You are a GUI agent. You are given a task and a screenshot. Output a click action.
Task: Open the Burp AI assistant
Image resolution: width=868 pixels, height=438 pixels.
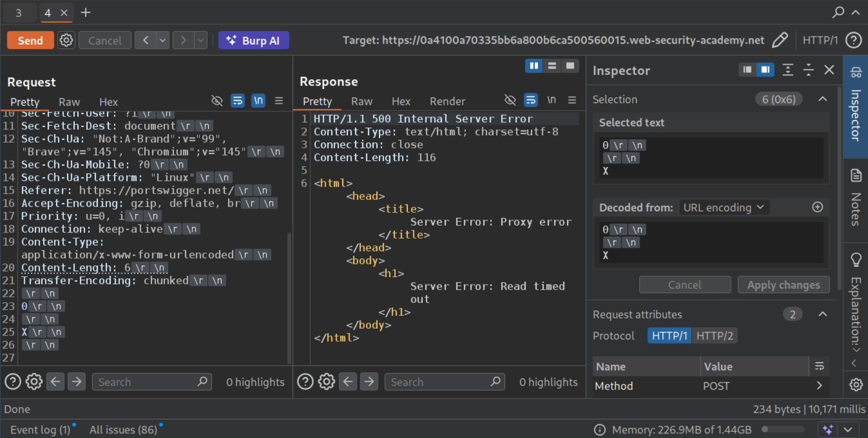[254, 41]
